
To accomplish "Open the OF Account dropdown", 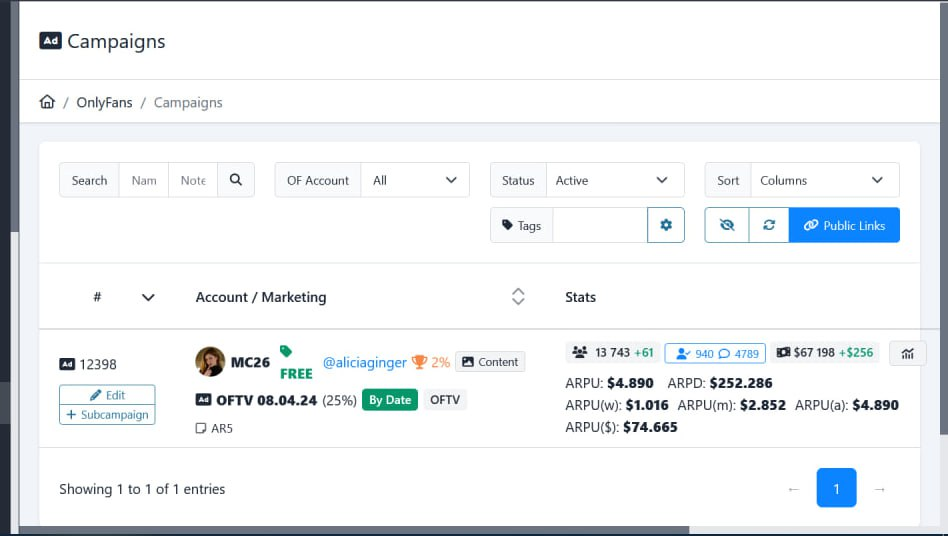I will pos(414,180).
